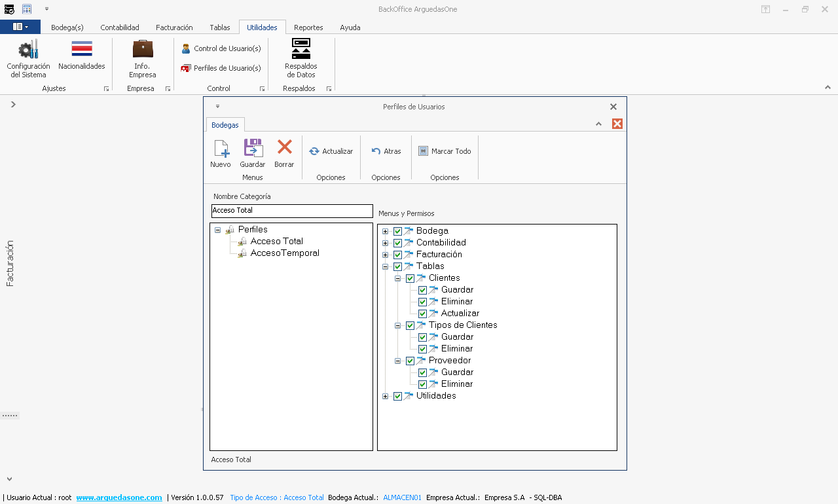This screenshot has width=838, height=504.
Task: Toggle Tipos de Clientes checkbox
Action: pos(410,325)
